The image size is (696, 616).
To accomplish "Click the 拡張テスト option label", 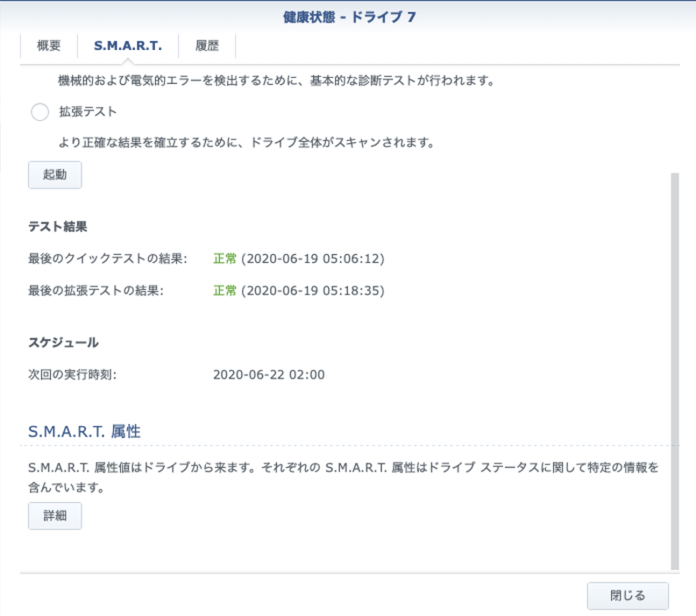I will coord(88,112).
